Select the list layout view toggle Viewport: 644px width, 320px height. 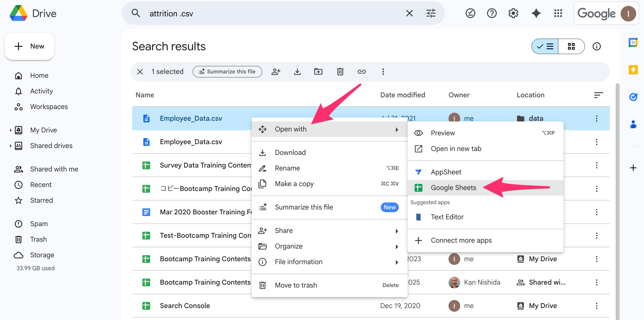click(545, 46)
